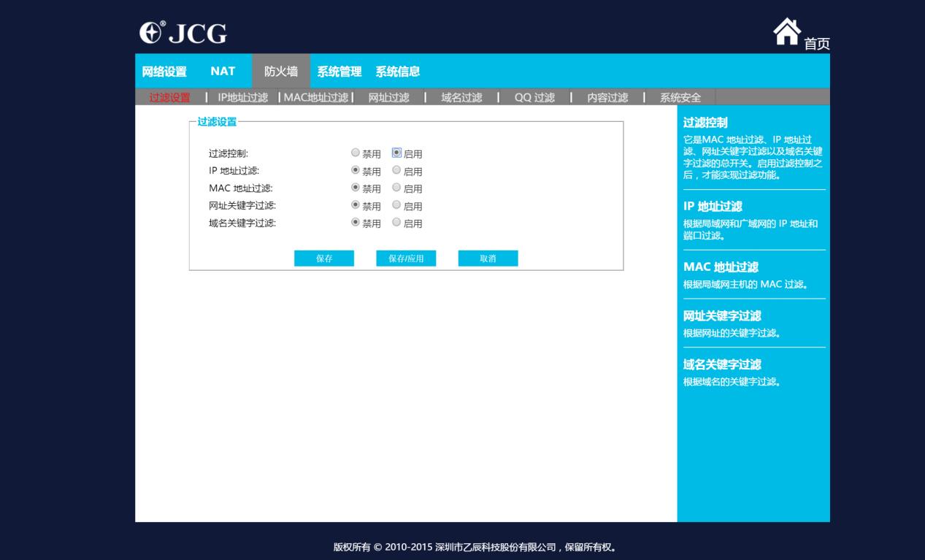Click the 保存/应用 button
Viewport: 925px width, 560px height.
tap(407, 258)
